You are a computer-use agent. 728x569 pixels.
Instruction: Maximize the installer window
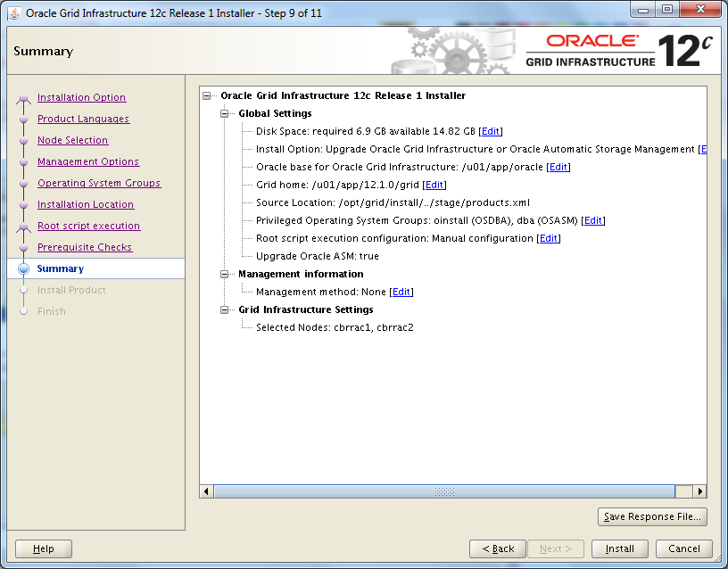click(667, 10)
